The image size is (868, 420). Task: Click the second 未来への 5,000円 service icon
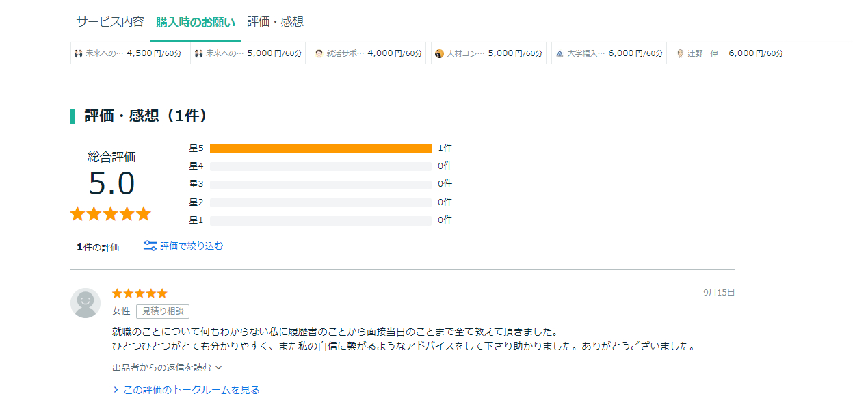pos(199,53)
